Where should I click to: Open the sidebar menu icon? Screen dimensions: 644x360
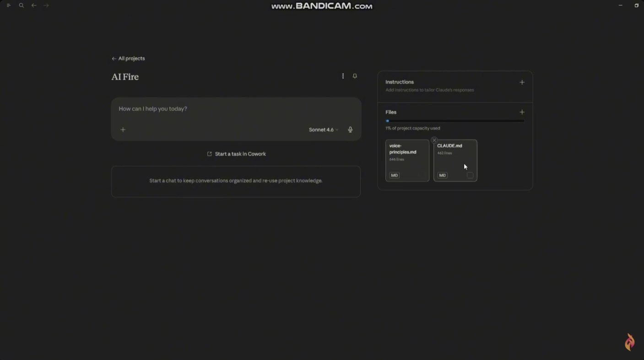8,5
